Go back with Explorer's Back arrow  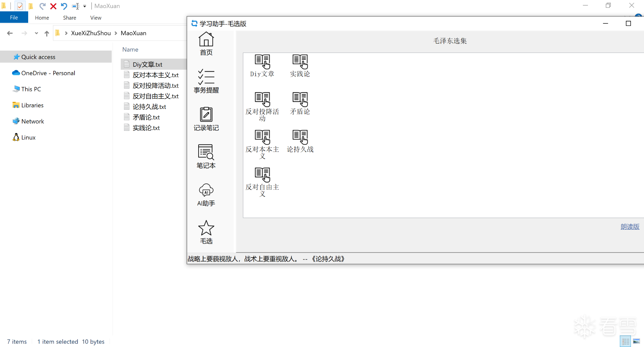pyautogui.click(x=10, y=33)
